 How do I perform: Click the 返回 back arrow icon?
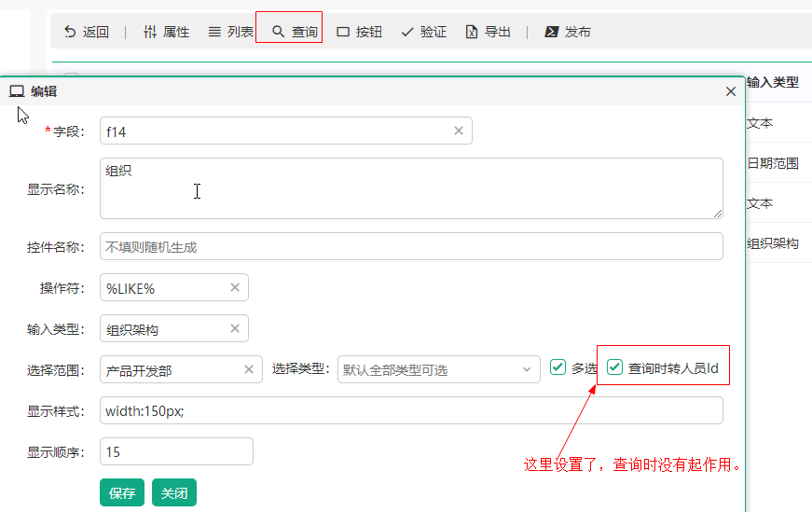70,32
